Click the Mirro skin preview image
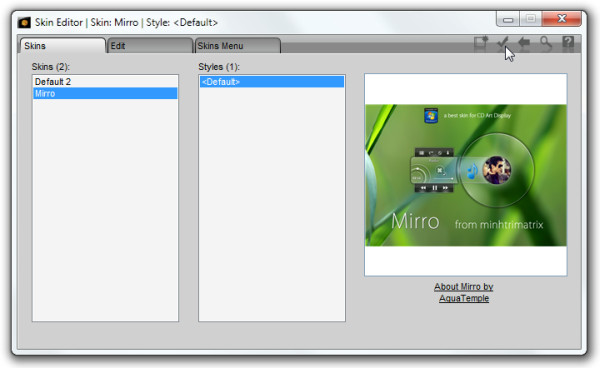 pos(466,175)
